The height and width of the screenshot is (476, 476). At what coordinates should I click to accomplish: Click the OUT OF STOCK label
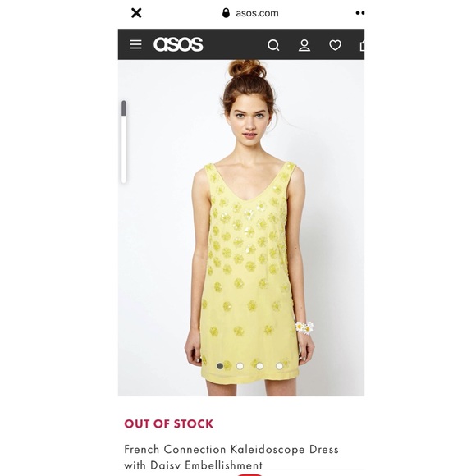[169, 423]
